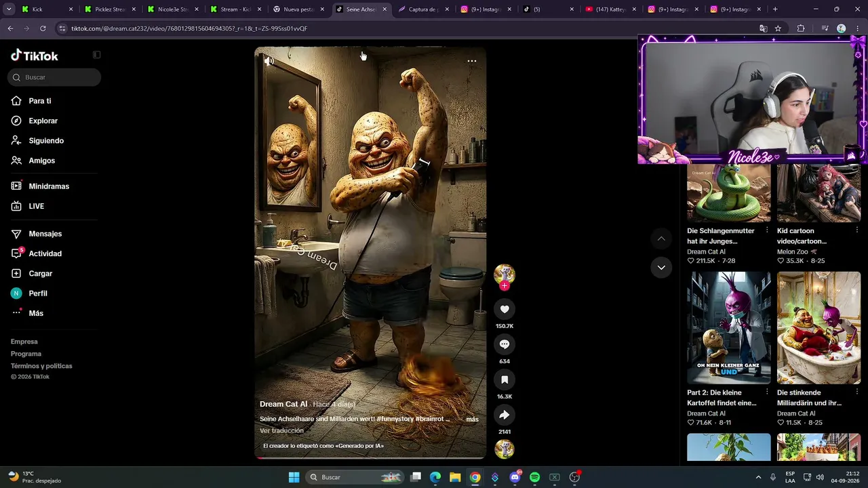The image size is (868, 488).
Task: Seek on the video progress bar
Action: (x=370, y=458)
